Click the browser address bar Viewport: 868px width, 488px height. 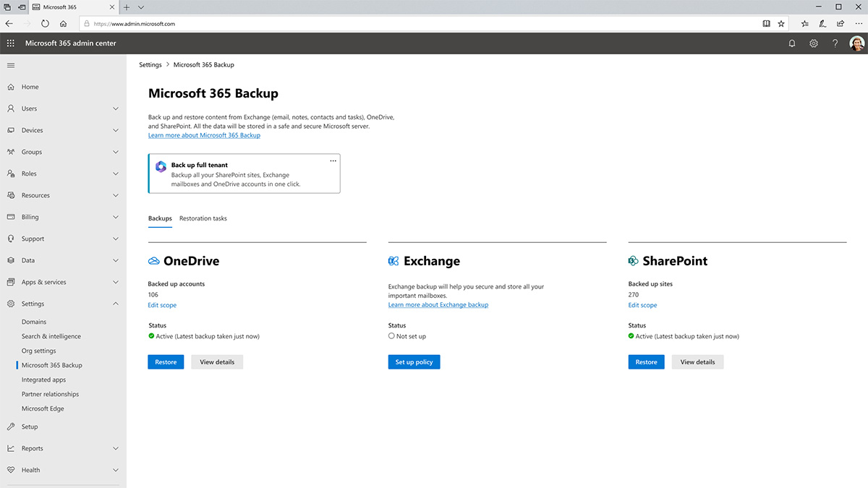[x=289, y=23]
